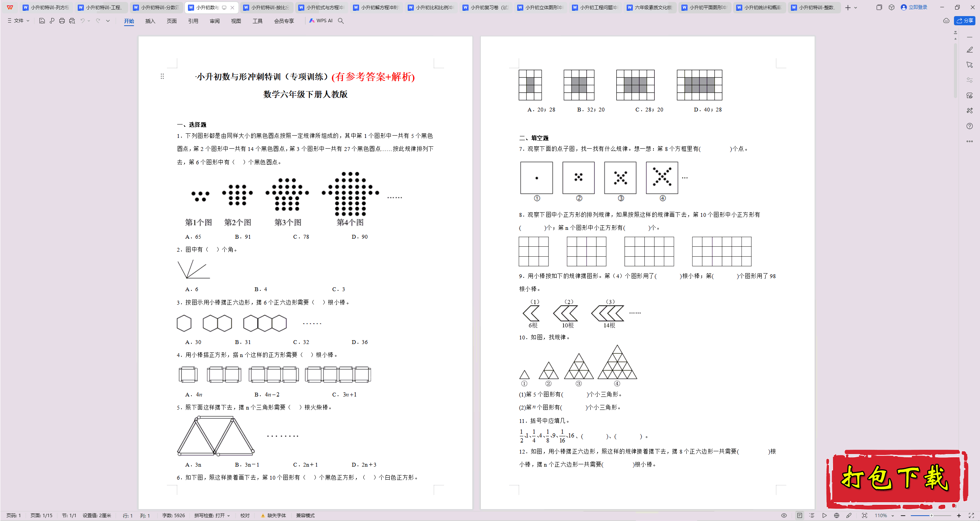The image size is (980, 521).
Task: Open the 引用 ribbon tab
Action: click(193, 21)
